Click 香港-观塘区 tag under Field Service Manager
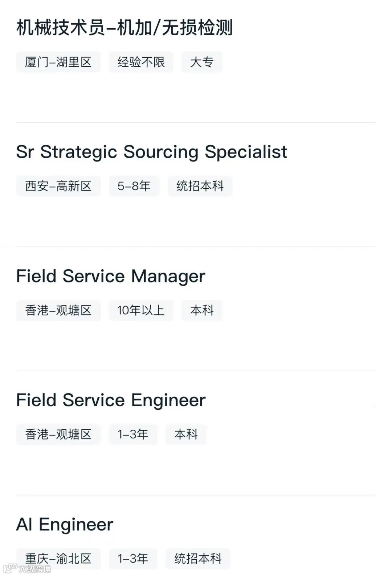 click(58, 310)
